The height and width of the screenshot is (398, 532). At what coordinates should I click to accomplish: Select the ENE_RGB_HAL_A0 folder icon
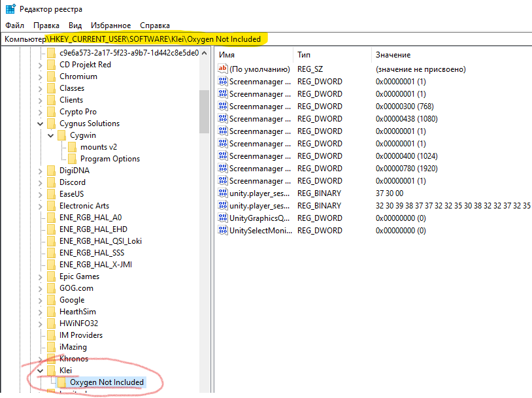51,218
